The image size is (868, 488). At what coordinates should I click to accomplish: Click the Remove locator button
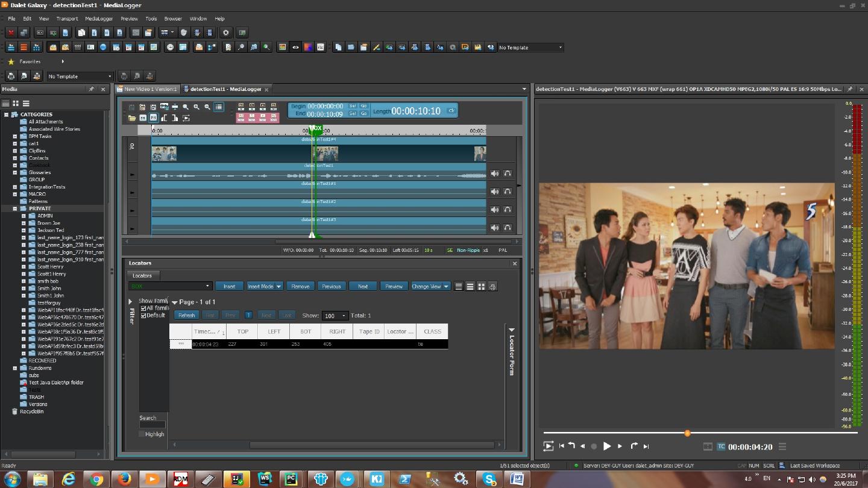[x=300, y=287]
